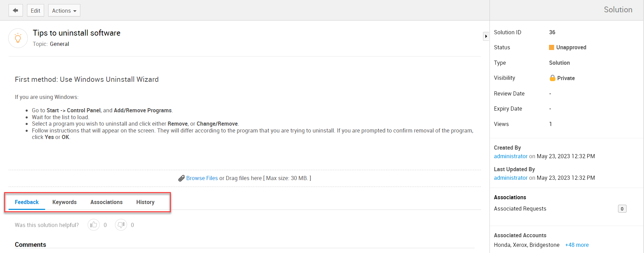Select the Feedback tab
The width and height of the screenshot is (644, 253).
(x=27, y=202)
